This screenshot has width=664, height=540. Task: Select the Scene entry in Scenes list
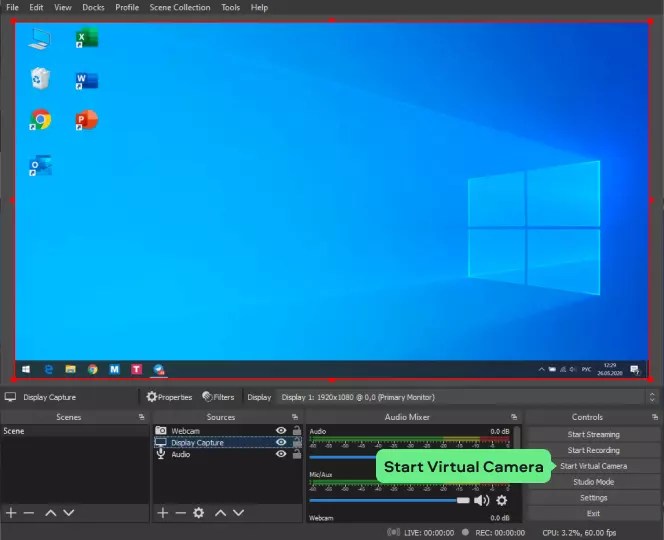point(75,431)
